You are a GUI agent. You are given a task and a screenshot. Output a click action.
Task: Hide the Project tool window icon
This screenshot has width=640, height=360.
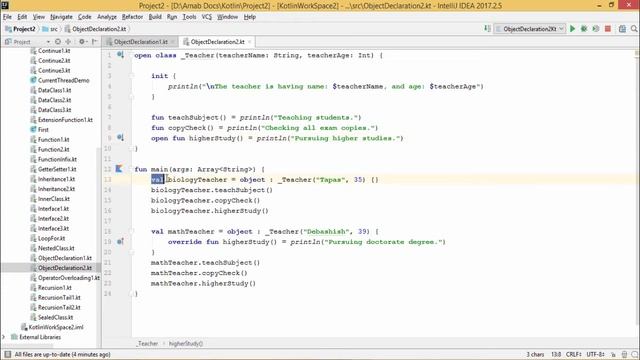[x=95, y=42]
